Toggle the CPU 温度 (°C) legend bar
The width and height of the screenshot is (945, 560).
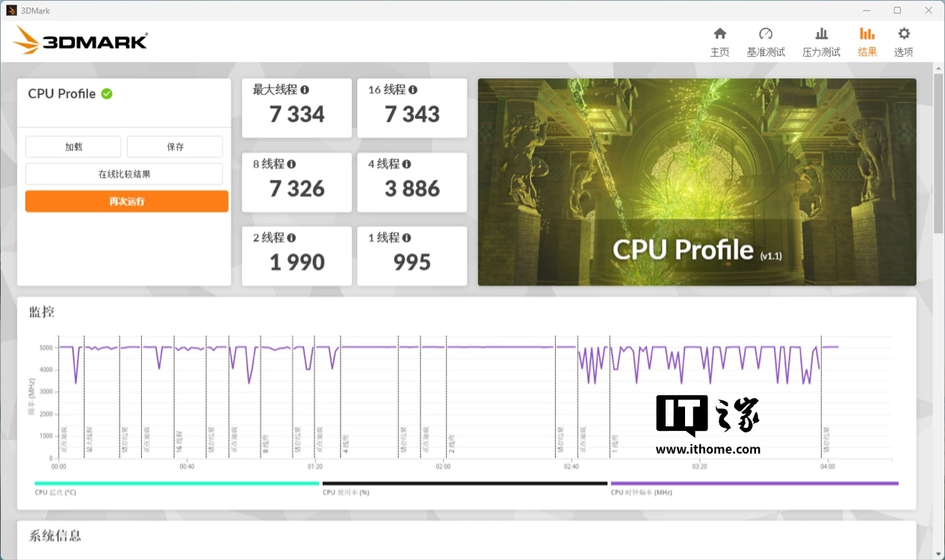tap(176, 483)
